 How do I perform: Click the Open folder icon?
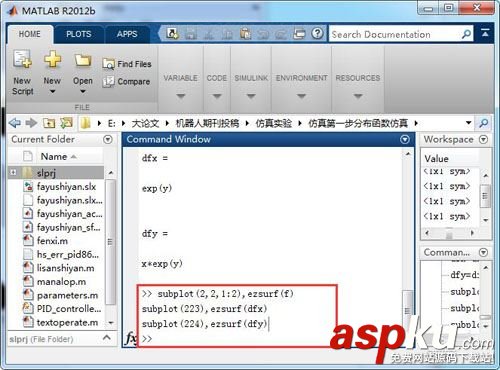[x=83, y=60]
